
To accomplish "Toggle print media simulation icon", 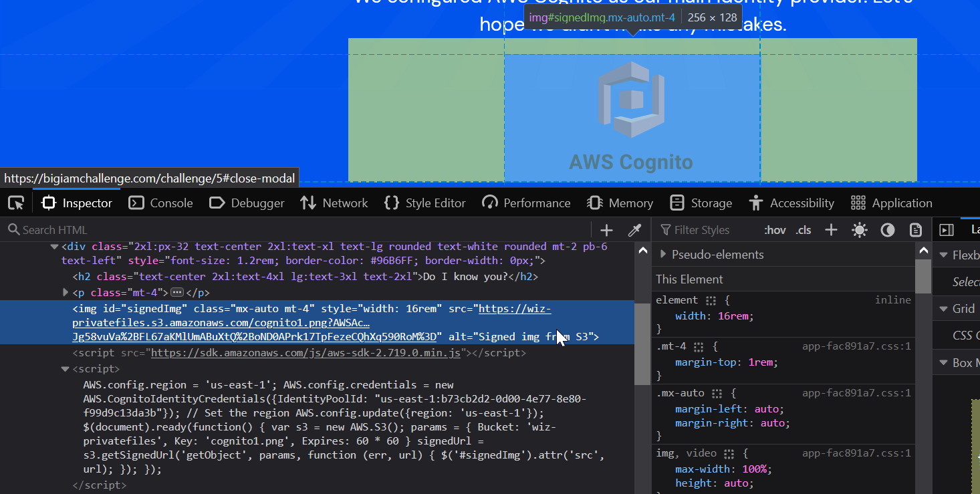I will [916, 230].
